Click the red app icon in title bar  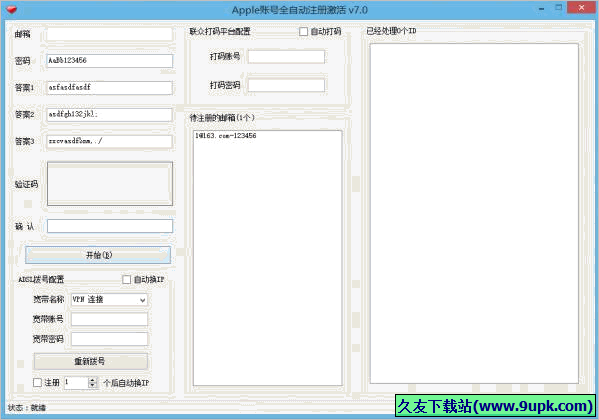tap(12, 10)
